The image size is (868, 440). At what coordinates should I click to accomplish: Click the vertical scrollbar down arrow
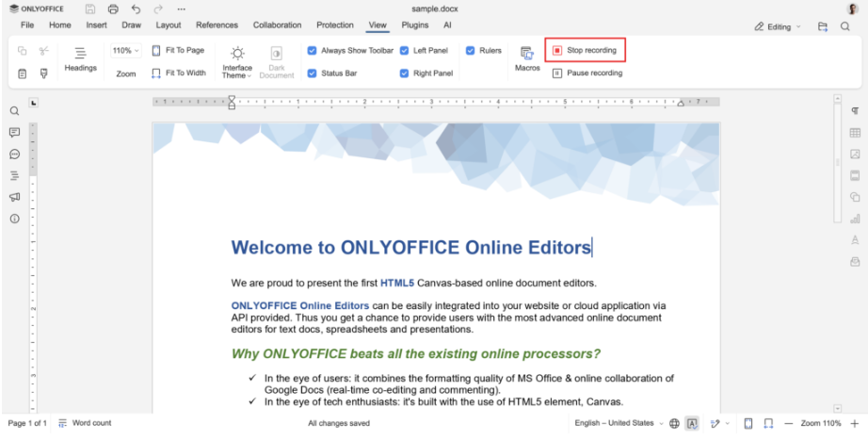pos(838,408)
